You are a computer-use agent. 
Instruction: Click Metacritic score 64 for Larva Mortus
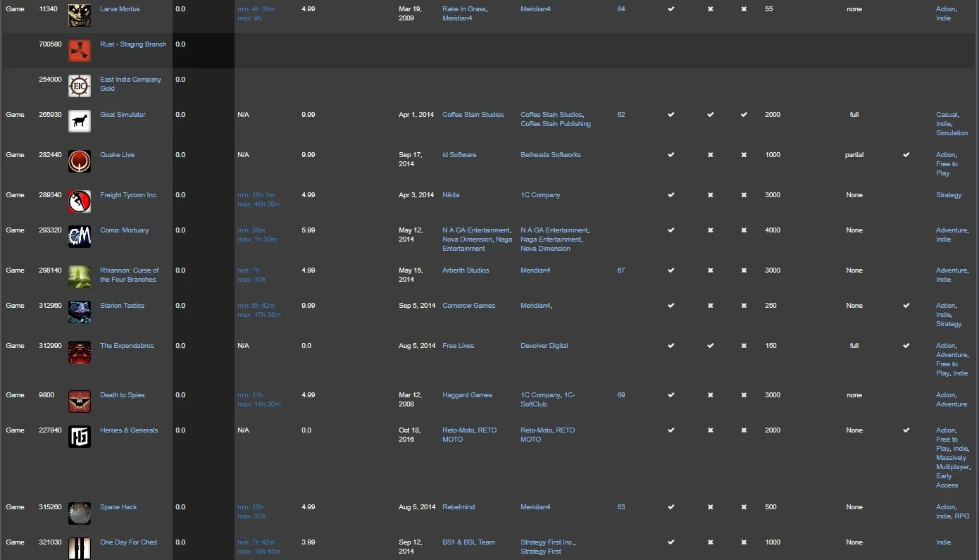[621, 9]
